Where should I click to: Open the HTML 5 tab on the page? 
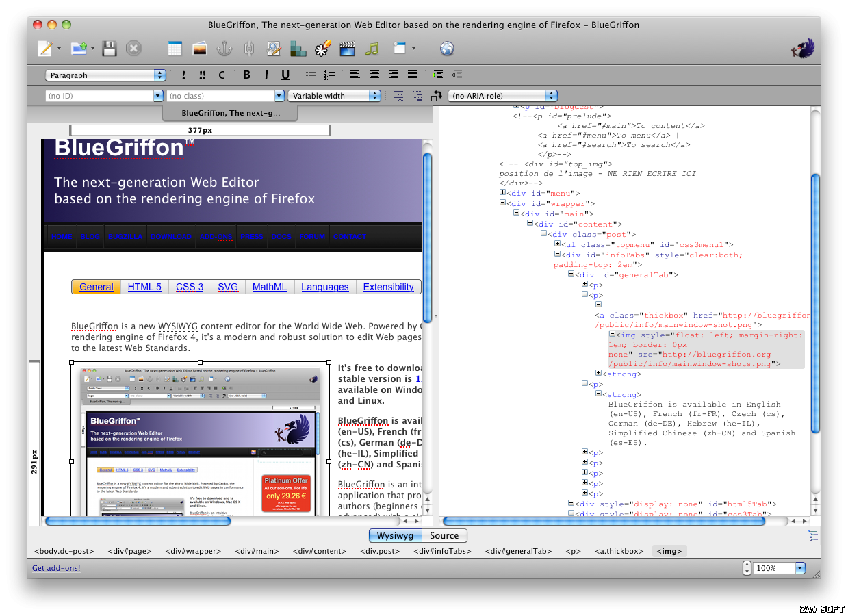pos(144,287)
